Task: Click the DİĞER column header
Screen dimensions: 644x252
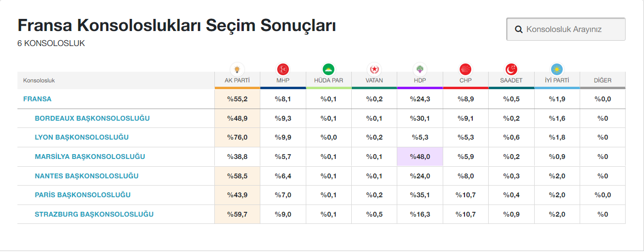Action: [602, 80]
